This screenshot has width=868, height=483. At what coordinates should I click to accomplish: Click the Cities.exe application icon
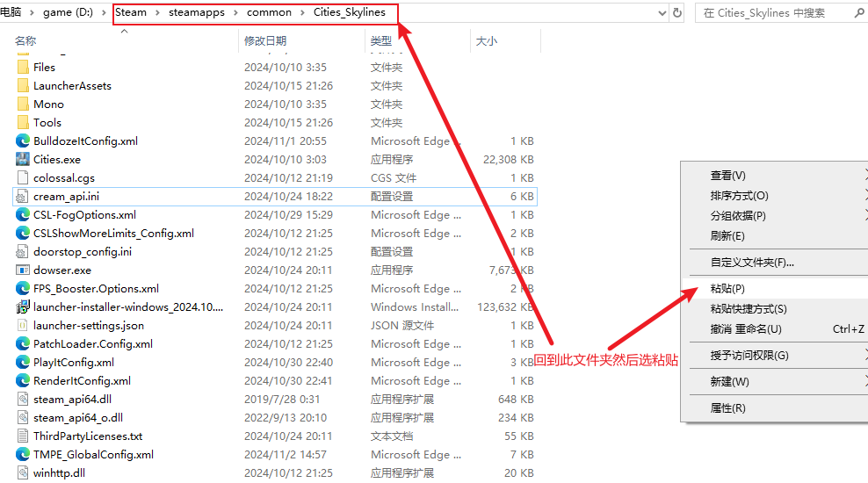coord(23,159)
